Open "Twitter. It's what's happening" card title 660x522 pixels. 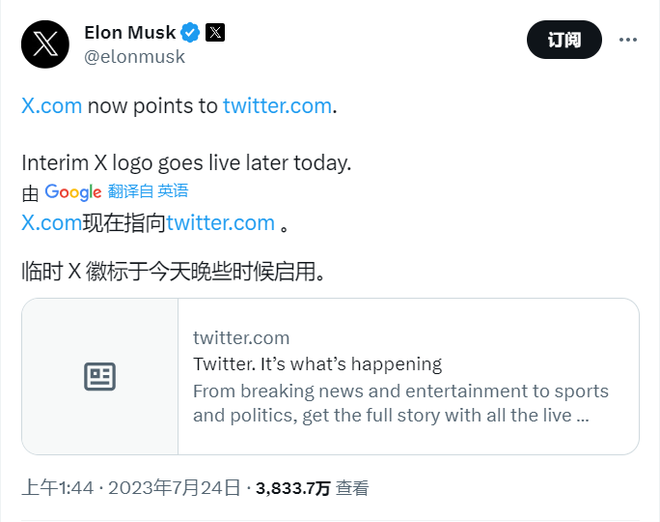point(317,363)
